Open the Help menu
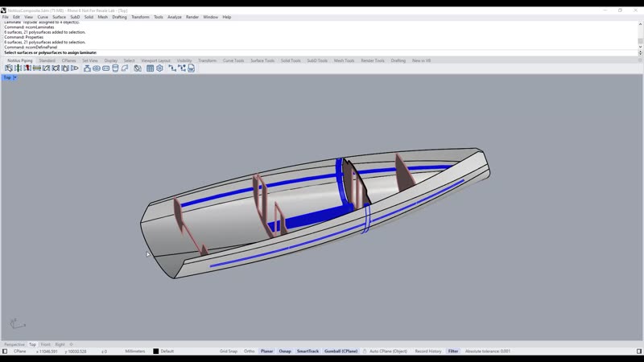 pyautogui.click(x=227, y=17)
